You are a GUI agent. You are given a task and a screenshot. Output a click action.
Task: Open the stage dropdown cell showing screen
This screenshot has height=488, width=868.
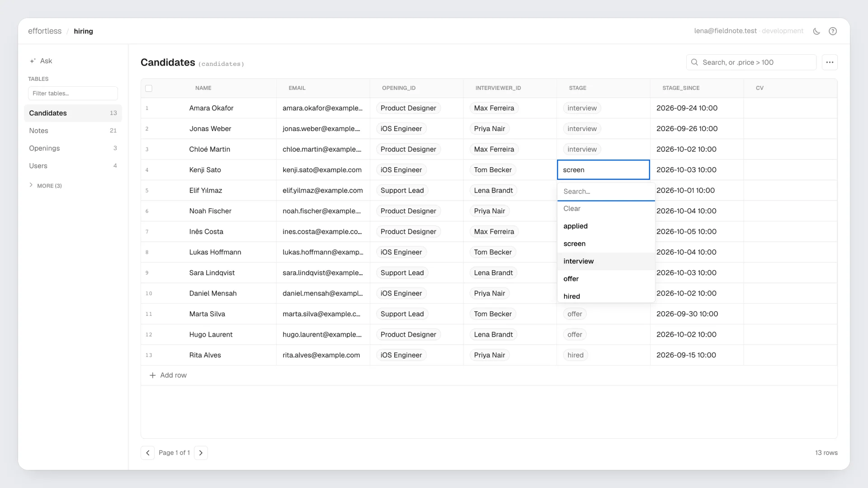(x=604, y=170)
